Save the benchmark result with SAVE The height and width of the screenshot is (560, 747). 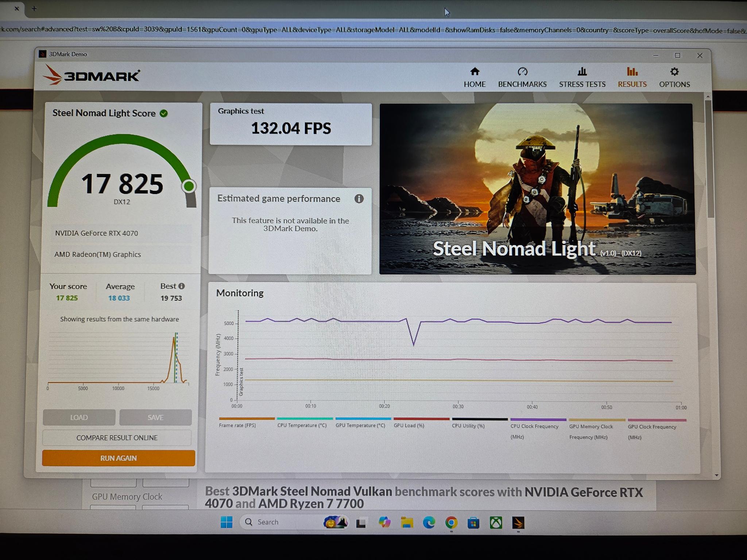coord(155,417)
